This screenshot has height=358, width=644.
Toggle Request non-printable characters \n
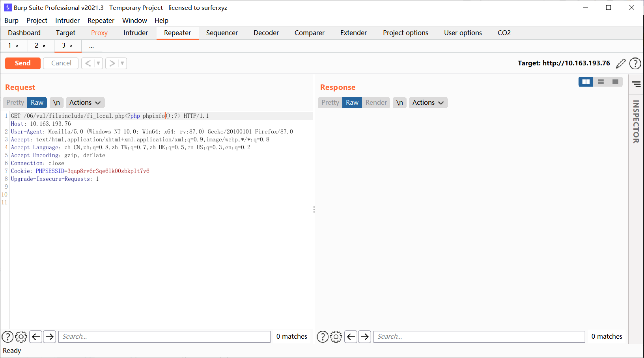(x=56, y=103)
